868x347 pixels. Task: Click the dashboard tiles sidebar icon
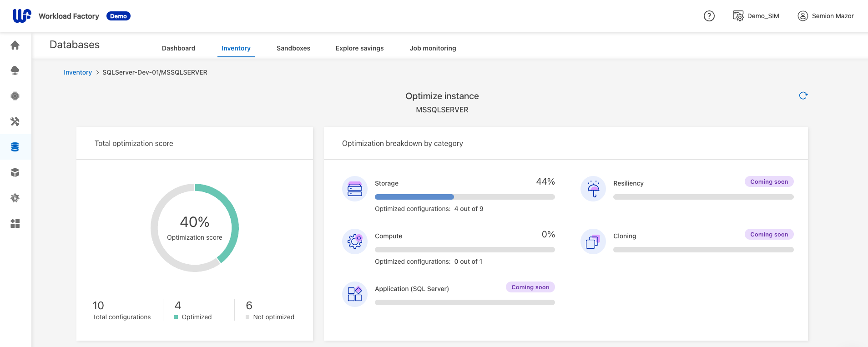(15, 223)
